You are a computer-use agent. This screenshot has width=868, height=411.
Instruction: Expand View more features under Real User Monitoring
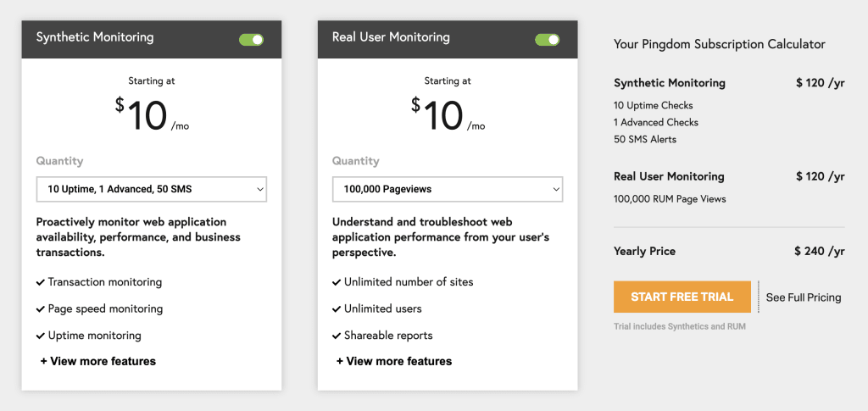[x=394, y=361]
